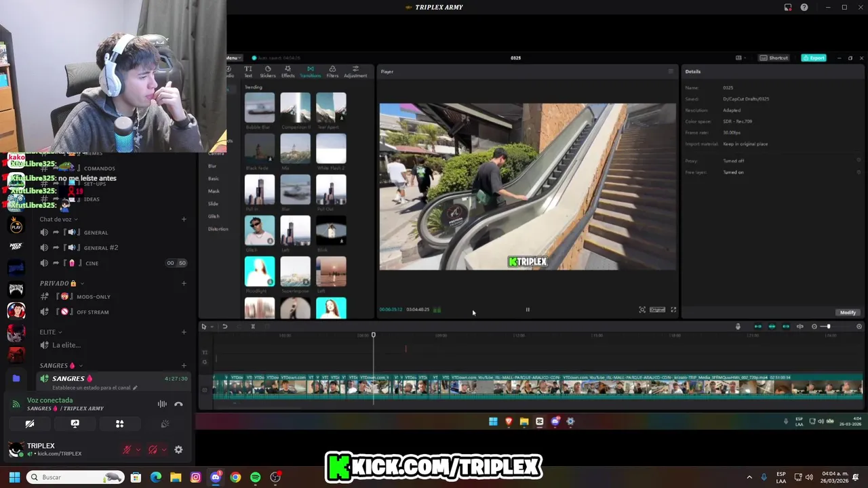Open Discord user settings gear
Image resolution: width=868 pixels, height=488 pixels.
[x=178, y=450]
